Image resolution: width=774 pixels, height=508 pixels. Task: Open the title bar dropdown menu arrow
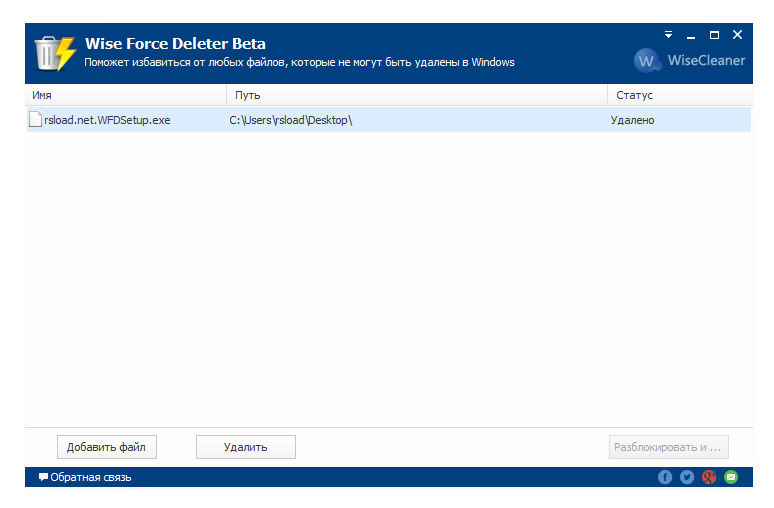(668, 35)
